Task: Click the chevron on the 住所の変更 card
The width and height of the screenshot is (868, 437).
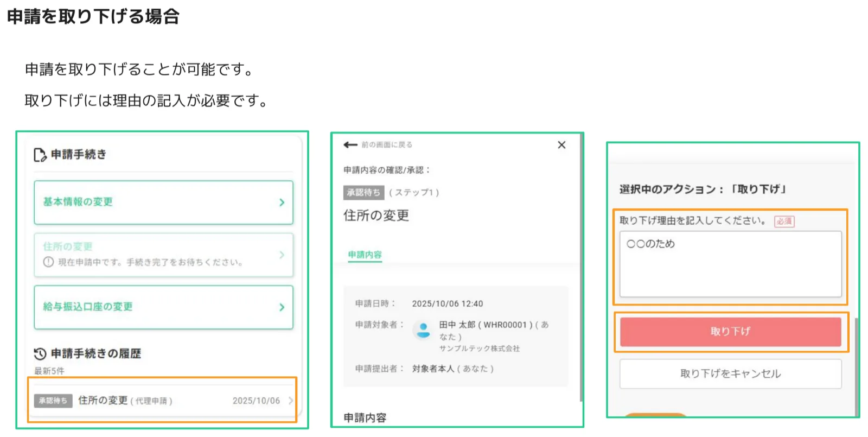Action: click(x=282, y=255)
